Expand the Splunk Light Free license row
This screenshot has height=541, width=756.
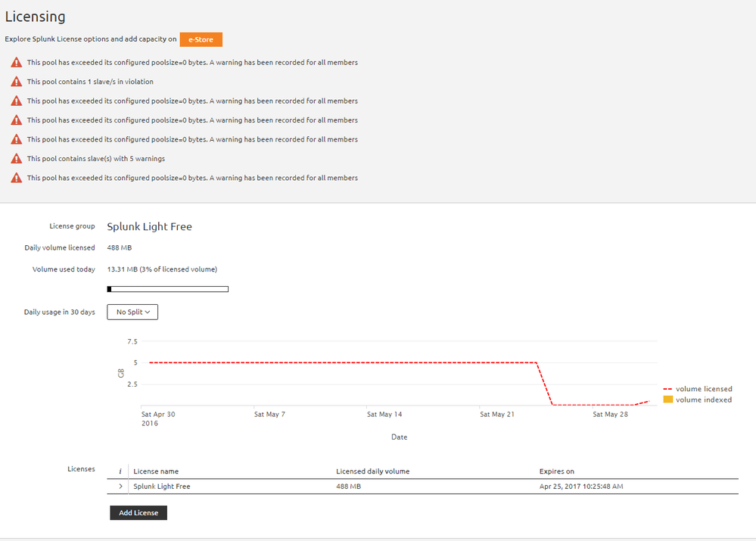click(120, 487)
